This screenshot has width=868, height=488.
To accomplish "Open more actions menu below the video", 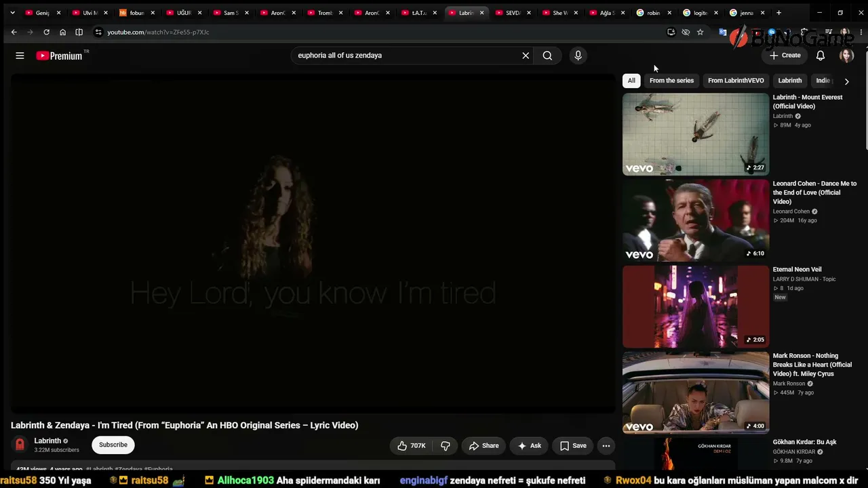I will point(606,445).
